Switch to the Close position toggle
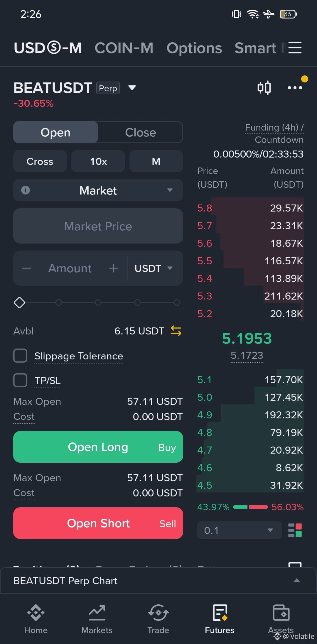This screenshot has width=317, height=644. click(140, 132)
